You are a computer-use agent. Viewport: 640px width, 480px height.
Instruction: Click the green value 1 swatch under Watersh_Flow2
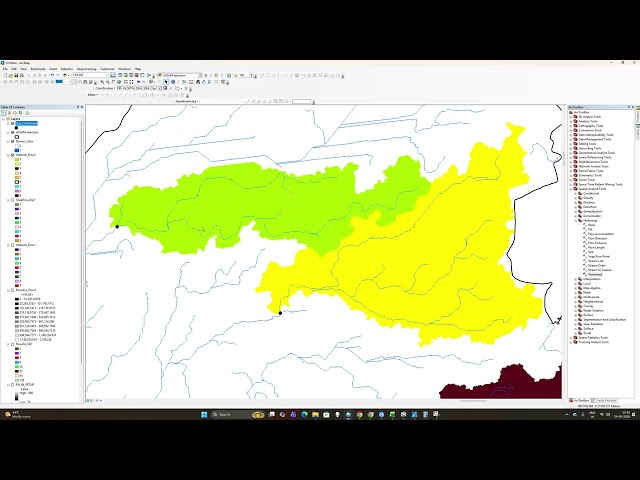[x=17, y=160]
